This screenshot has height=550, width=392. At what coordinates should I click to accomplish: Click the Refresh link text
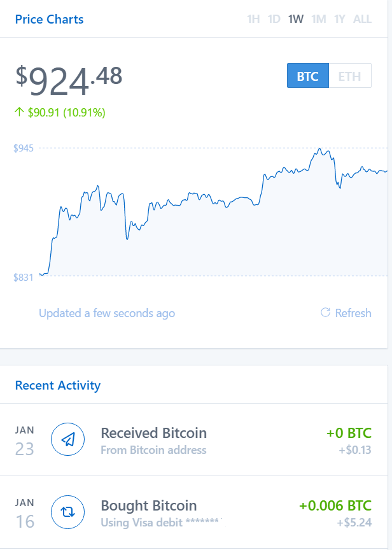[353, 313]
